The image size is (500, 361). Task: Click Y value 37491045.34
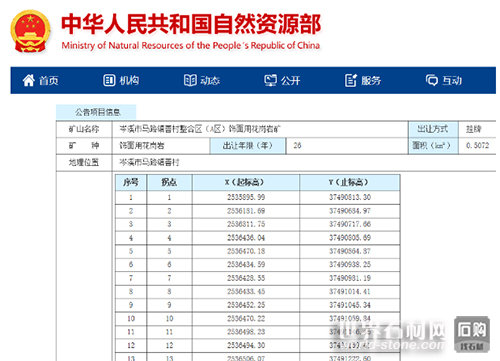click(350, 305)
